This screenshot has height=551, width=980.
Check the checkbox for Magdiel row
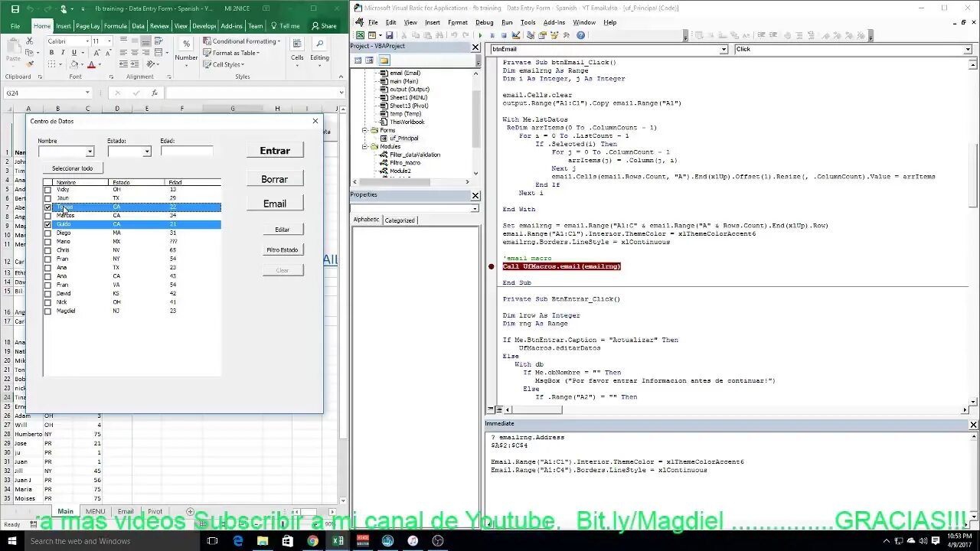tap(47, 311)
